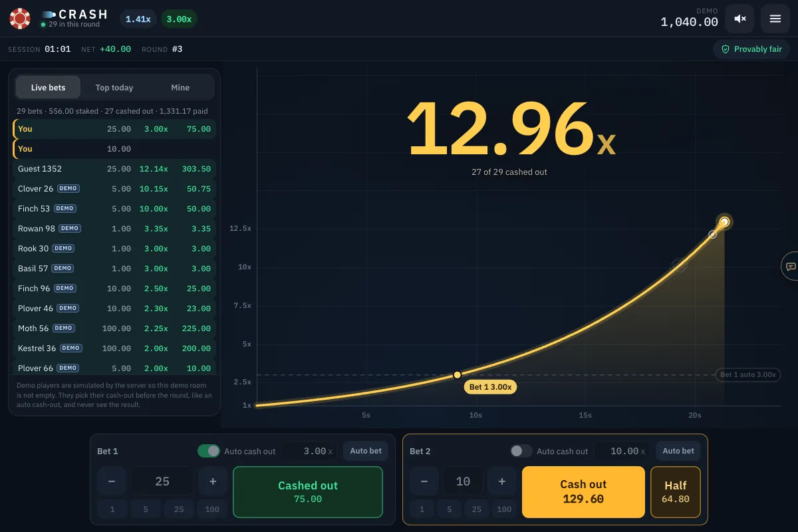Select Basil 57 bet row
Image resolution: width=798 pixels, height=532 pixels.
tap(114, 269)
